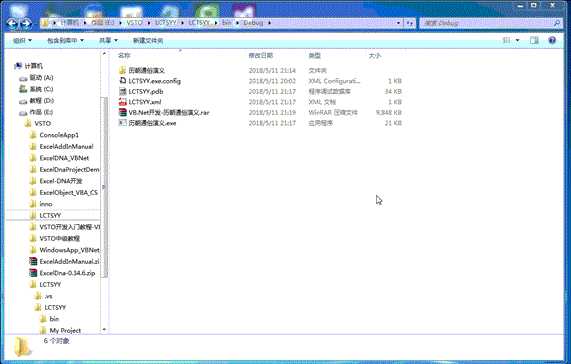
Task: Jump to VSTO in the address breadcrumb
Action: (x=134, y=23)
